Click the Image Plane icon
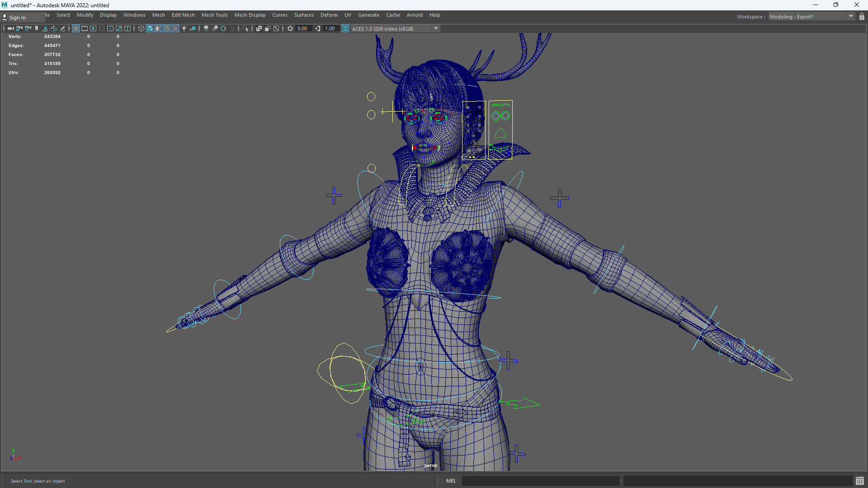Screen dimensions: 868x488 (45, 28)
